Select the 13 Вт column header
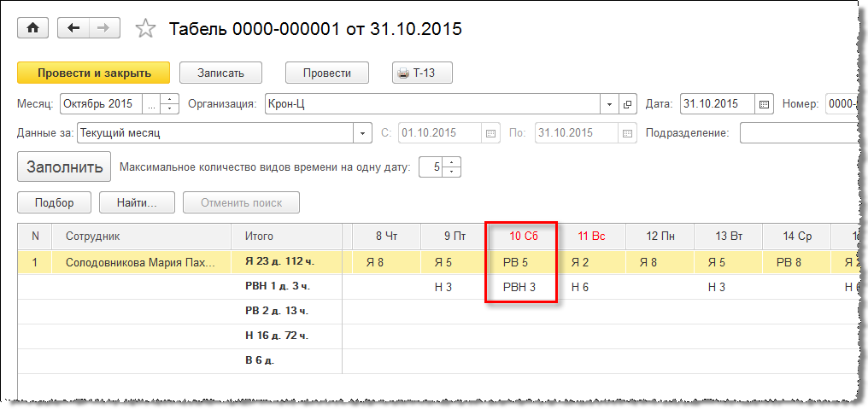 coord(729,237)
